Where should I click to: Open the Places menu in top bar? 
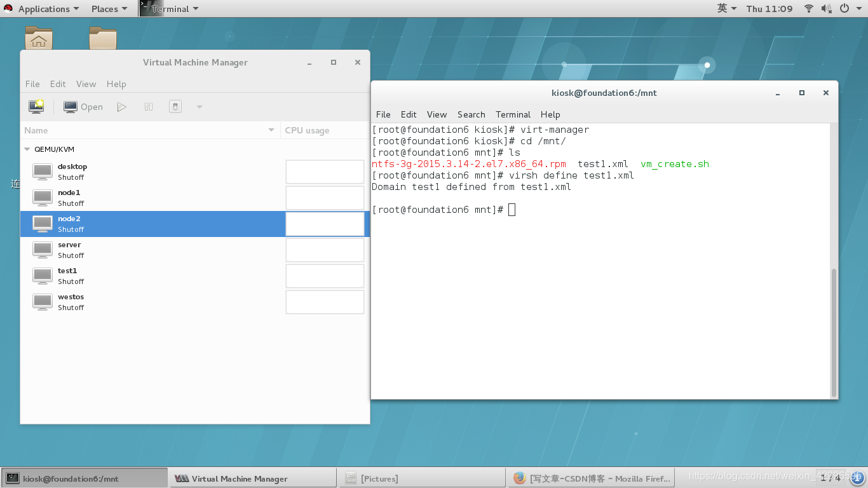[109, 9]
